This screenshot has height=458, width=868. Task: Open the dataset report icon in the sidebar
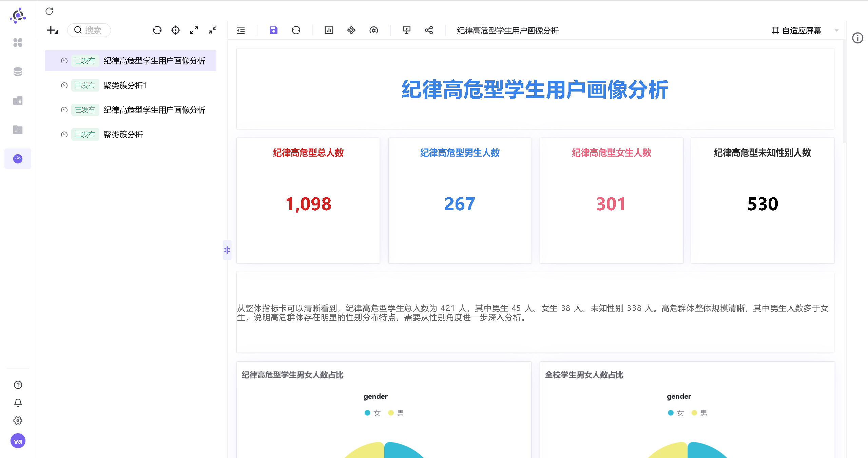[x=18, y=101]
